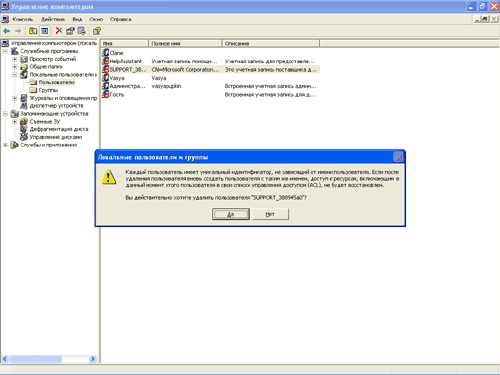This screenshot has width=500, height=375.
Task: Expand the Съемные ЗУ node
Action: pos(15,121)
